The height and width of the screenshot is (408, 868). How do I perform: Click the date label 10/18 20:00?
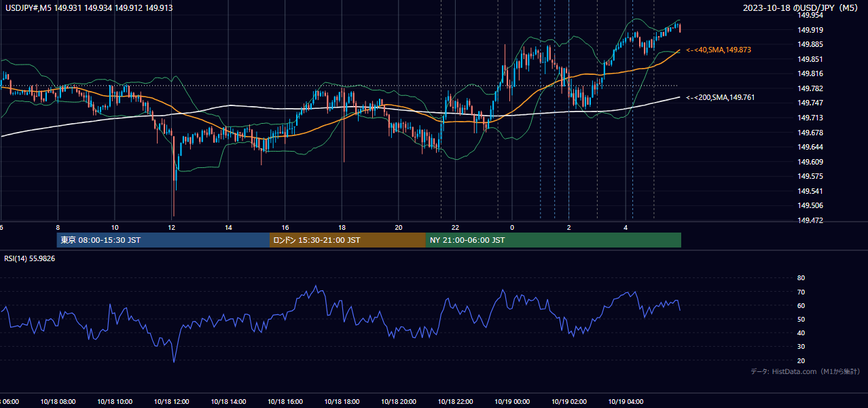tap(399, 401)
